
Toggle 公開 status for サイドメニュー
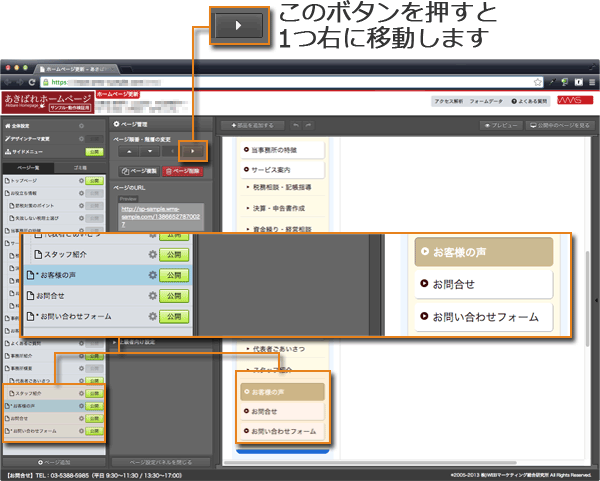94,152
